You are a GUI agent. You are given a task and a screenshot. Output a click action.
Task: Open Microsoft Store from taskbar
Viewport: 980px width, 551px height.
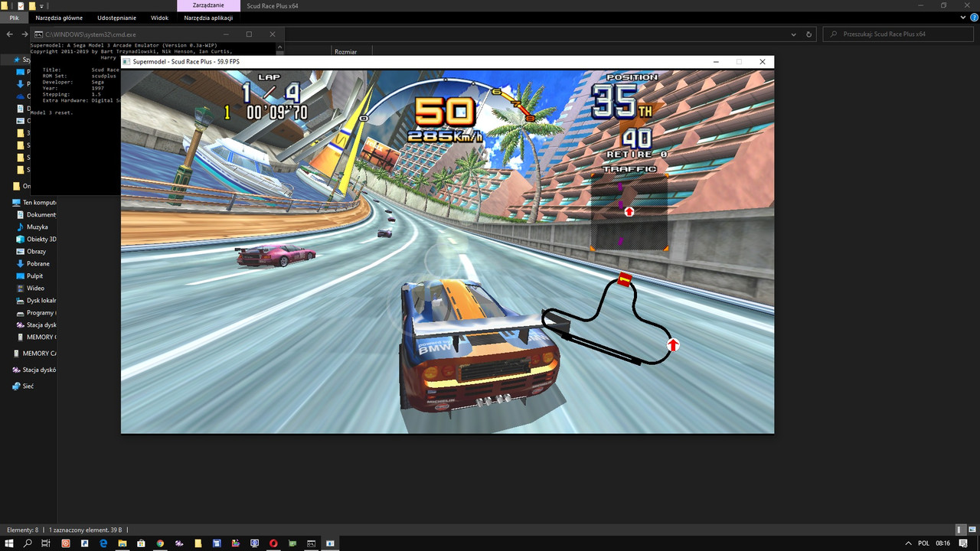141,543
